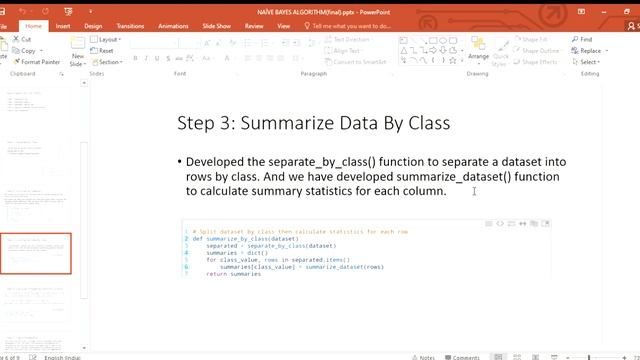
Task: Click the Copy button icon
Action: pyautogui.click(x=16, y=51)
